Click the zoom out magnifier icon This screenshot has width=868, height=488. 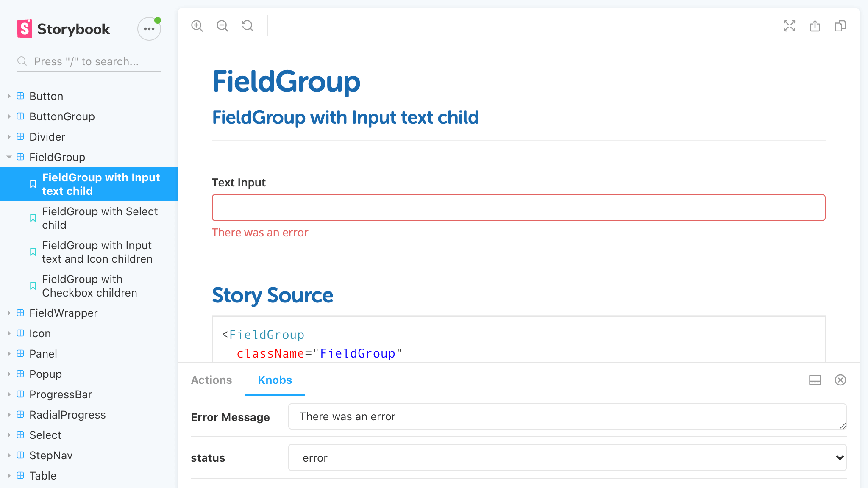pyautogui.click(x=223, y=26)
